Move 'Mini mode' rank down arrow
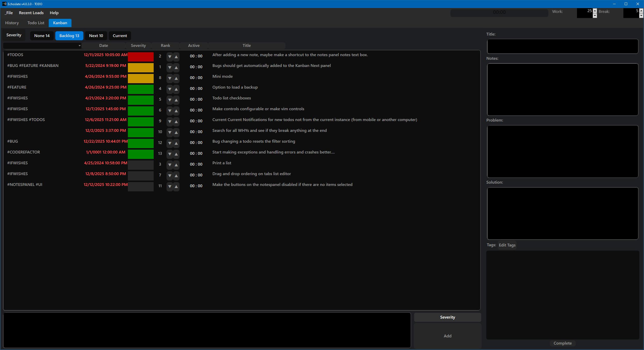The width and height of the screenshot is (644, 350). click(x=170, y=78)
